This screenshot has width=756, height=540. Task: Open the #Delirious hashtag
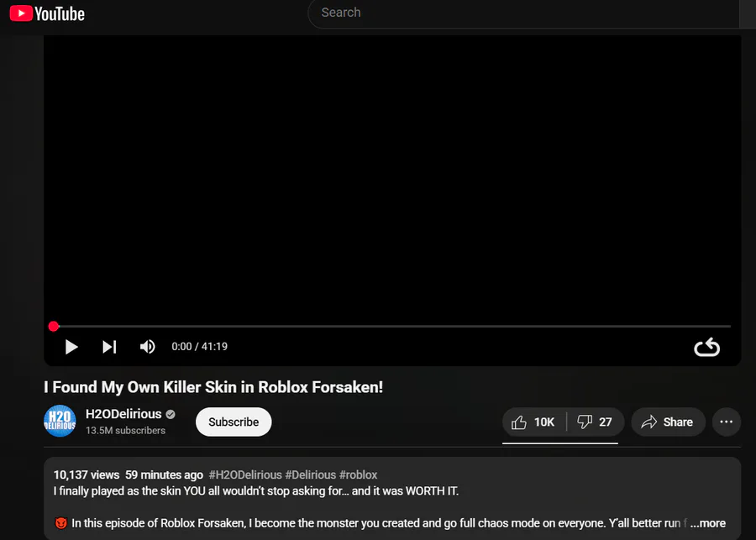tap(311, 474)
